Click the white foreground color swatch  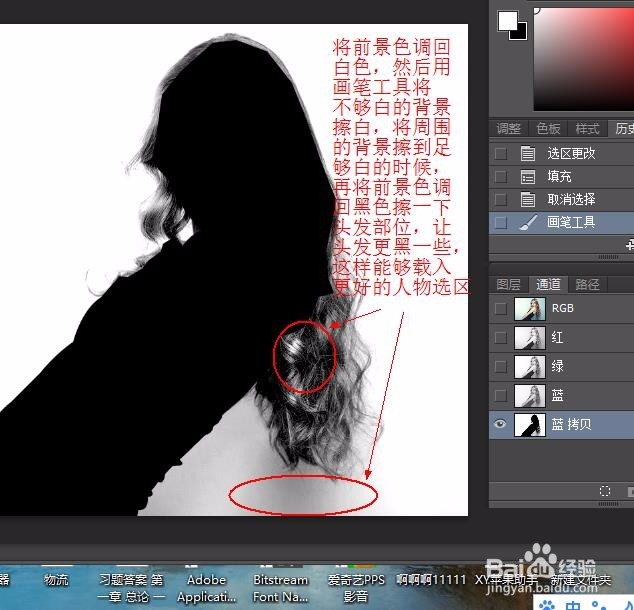[x=507, y=21]
